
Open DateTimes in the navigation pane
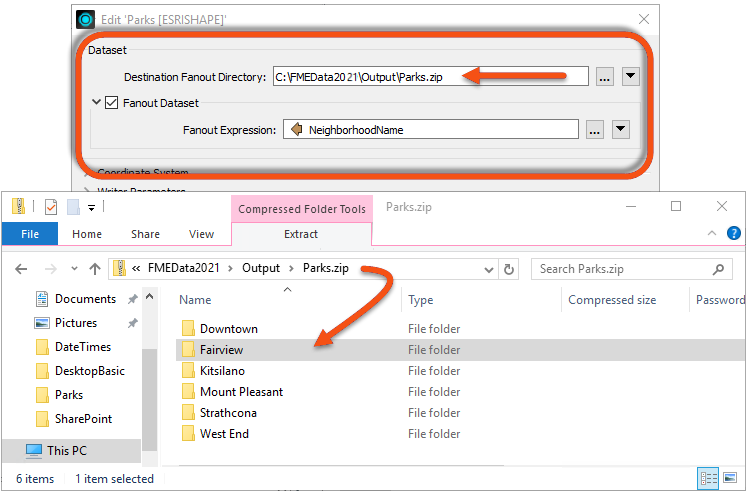83,347
